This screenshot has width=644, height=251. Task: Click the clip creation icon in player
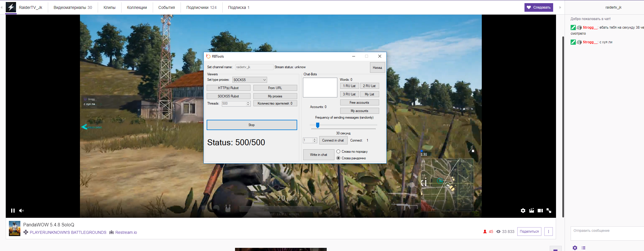point(532,211)
